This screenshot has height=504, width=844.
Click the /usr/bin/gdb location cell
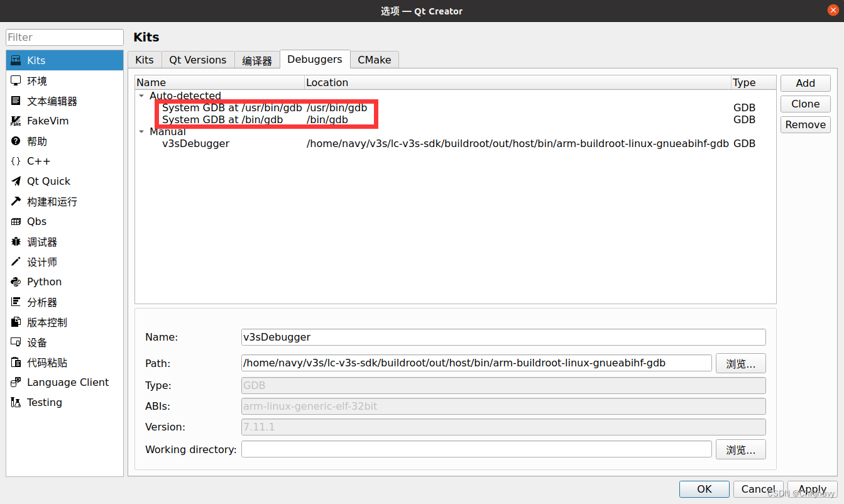click(337, 107)
